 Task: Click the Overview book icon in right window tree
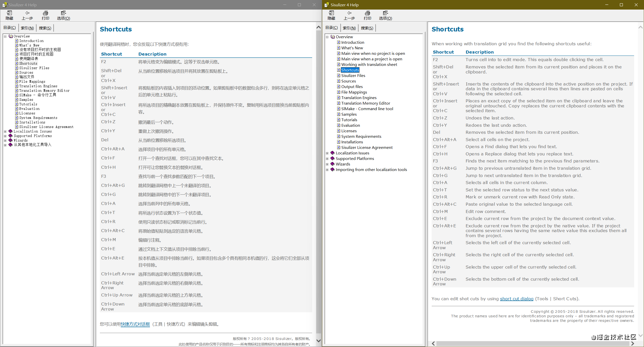pos(333,37)
